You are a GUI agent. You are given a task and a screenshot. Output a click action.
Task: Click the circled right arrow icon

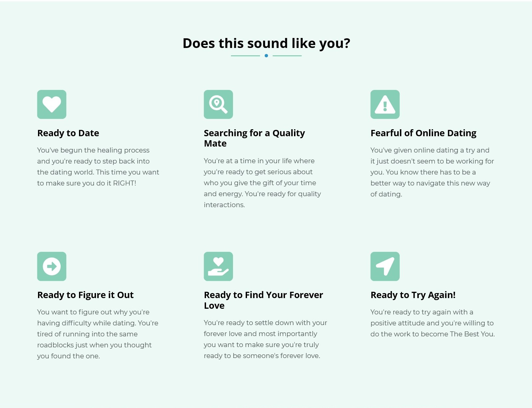click(52, 266)
